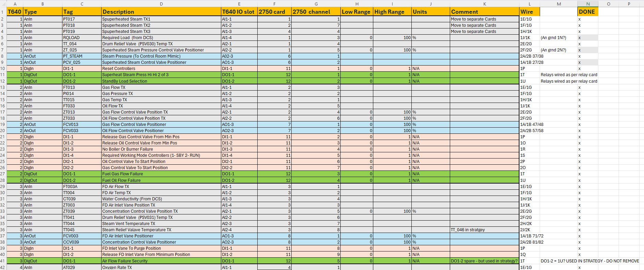Screen dimensions: 644x270
Task: Select the T640 IO slot header cell
Action: [239, 12]
